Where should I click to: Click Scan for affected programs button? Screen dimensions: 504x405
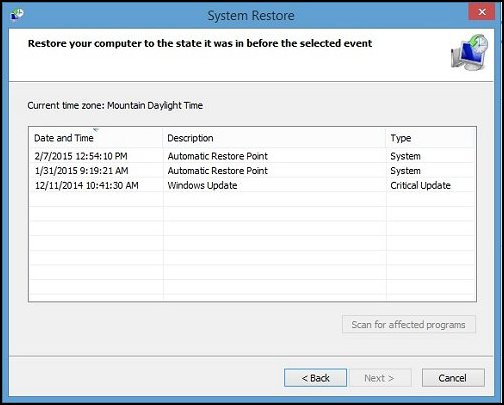coord(409,324)
